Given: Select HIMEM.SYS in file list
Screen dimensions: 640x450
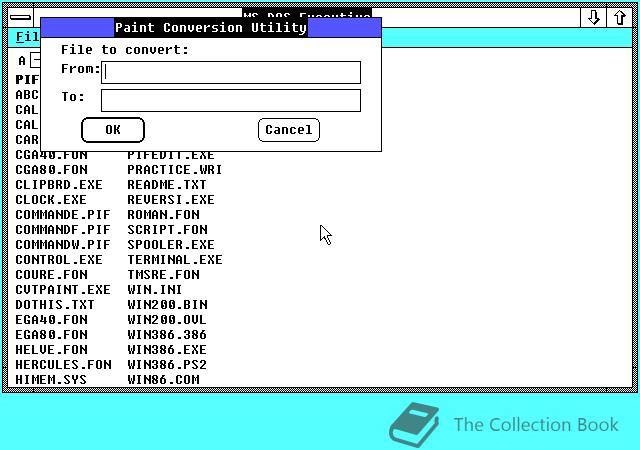Looking at the screenshot, I should 51,380.
